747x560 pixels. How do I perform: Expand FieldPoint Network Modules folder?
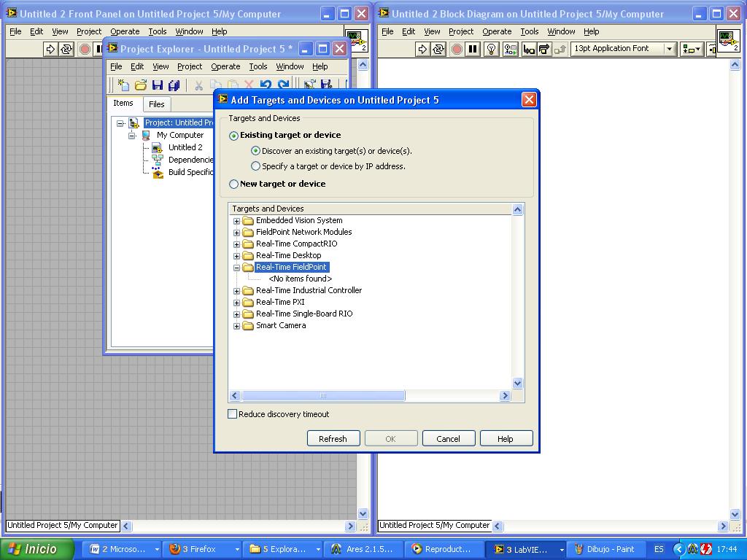click(236, 233)
